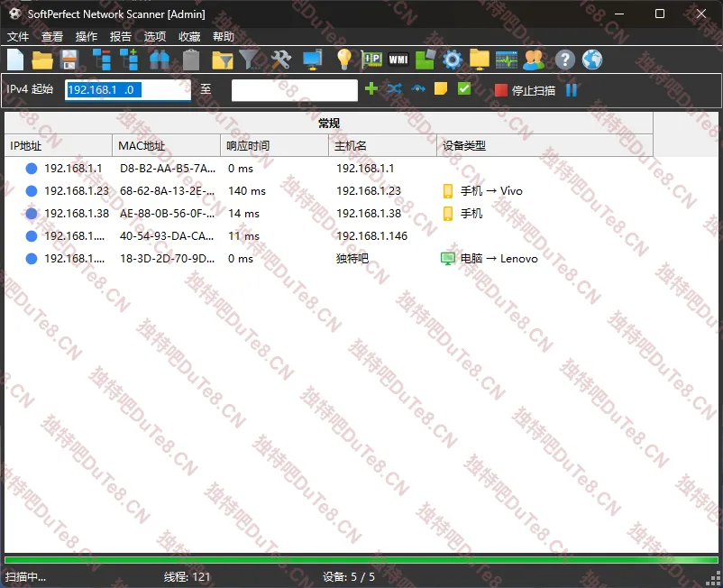The width and height of the screenshot is (723, 588).
Task: Click the light bulb icon
Action: point(344,60)
